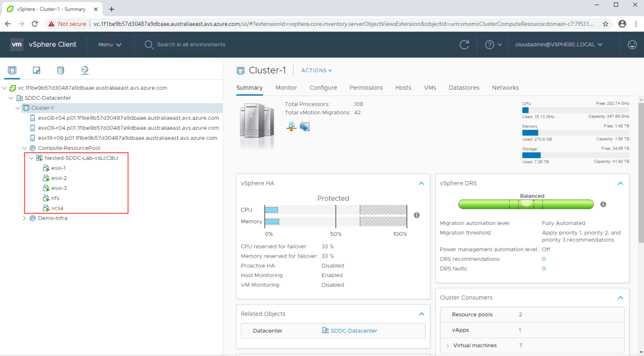Screen dimensions: 644x356
Task: Click the Search in all environments field
Action: click(x=191, y=45)
